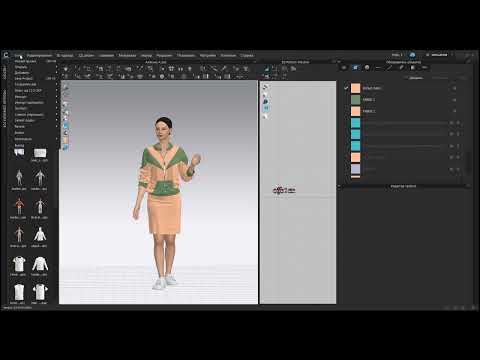This screenshot has height=360, width=480.
Task: Select the orange FABRIC 2 swatch
Action: [x=356, y=111]
